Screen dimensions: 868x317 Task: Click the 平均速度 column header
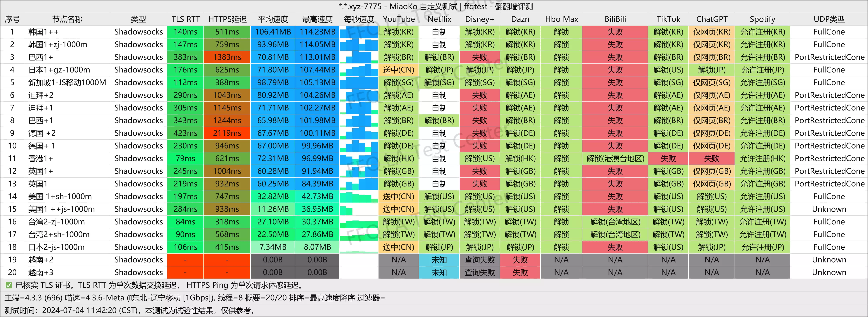pyautogui.click(x=273, y=19)
